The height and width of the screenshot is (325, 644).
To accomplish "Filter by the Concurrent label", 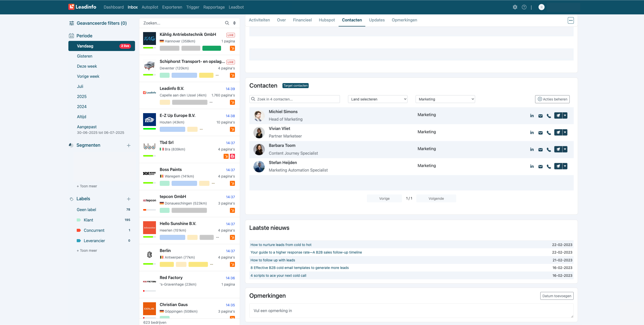I will [x=94, y=230].
